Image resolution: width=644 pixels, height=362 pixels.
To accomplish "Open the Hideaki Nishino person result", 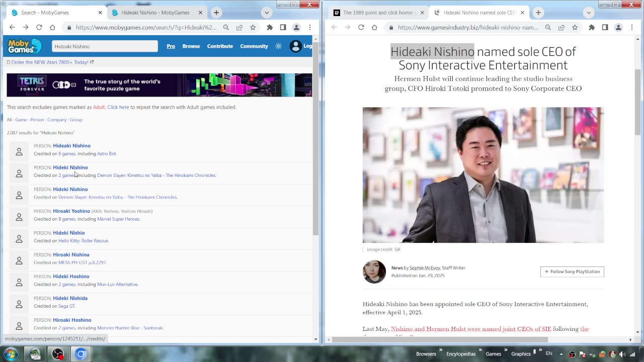I will click(72, 146).
